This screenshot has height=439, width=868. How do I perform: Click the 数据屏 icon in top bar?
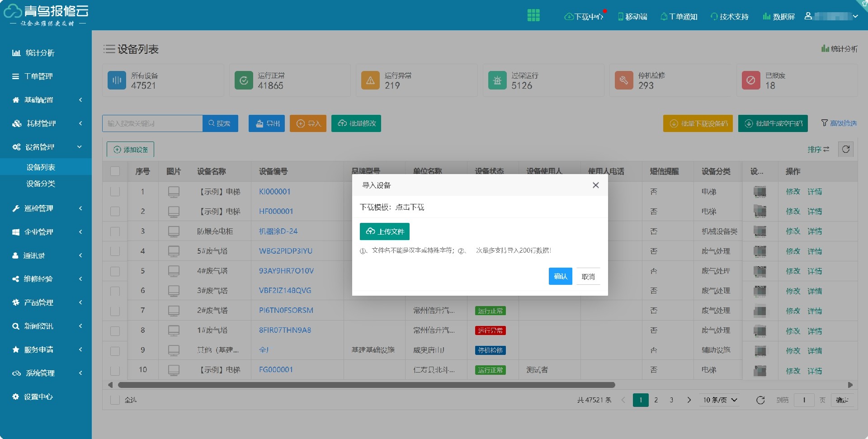766,17
